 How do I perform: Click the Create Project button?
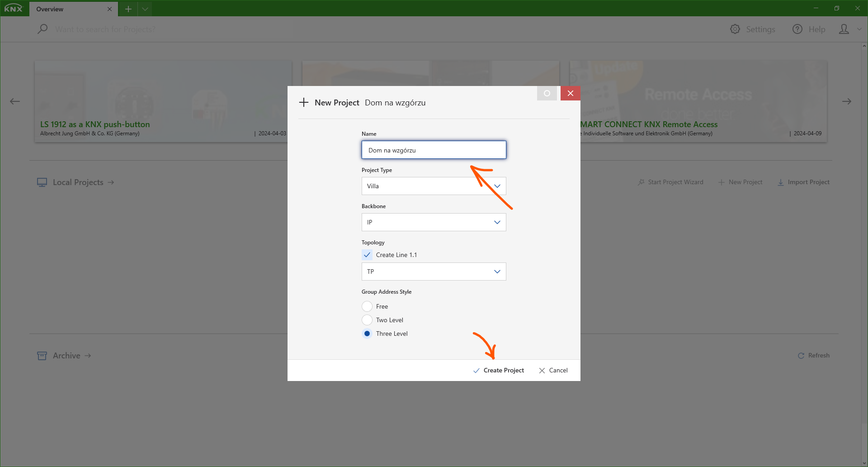click(499, 370)
